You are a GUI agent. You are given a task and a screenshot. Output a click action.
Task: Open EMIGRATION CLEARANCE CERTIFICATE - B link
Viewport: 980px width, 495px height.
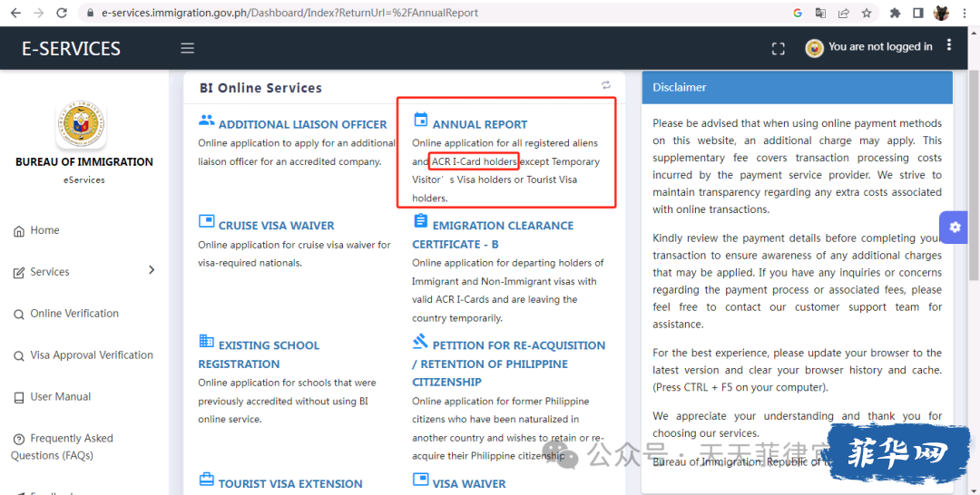(493, 235)
